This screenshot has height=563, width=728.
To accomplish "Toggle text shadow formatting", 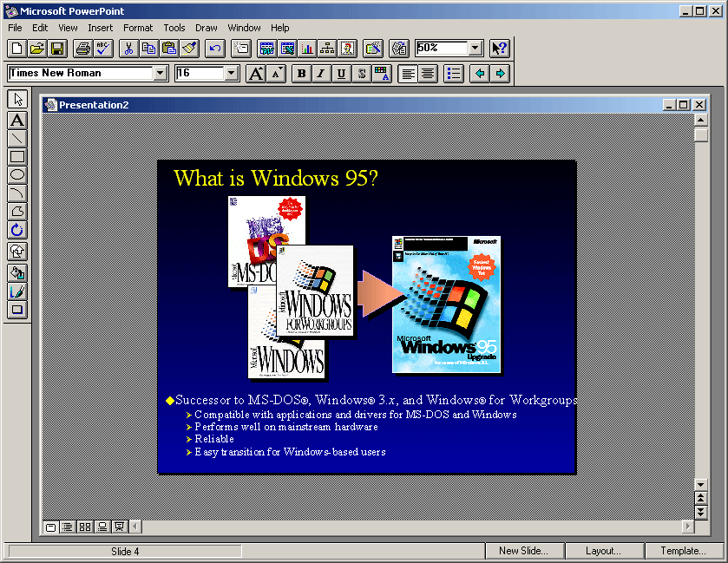I will [362, 74].
